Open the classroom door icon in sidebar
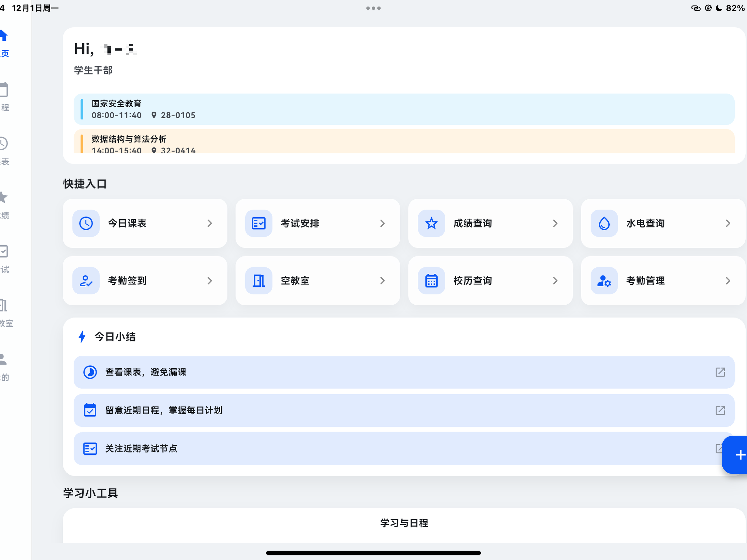This screenshot has width=747, height=560. coord(3,305)
